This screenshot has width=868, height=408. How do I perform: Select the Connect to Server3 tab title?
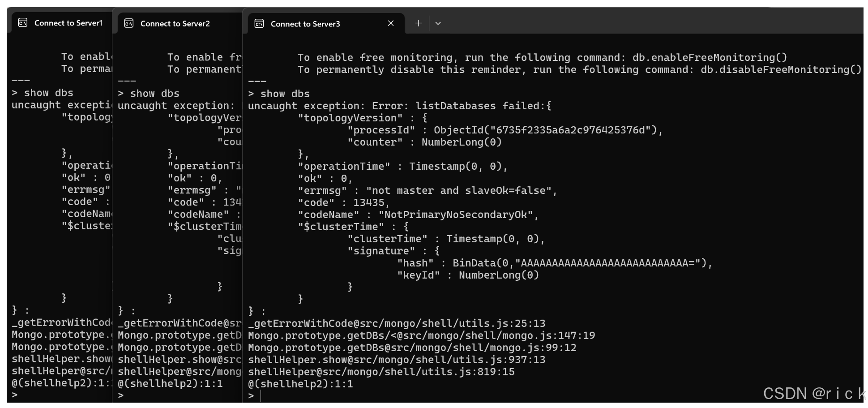coord(305,24)
